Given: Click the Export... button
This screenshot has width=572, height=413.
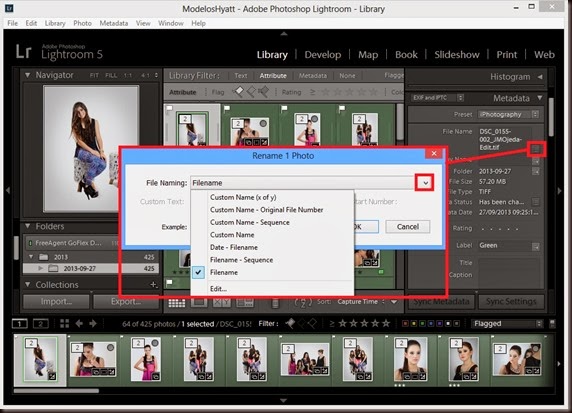Looking at the screenshot, I should coord(126,302).
